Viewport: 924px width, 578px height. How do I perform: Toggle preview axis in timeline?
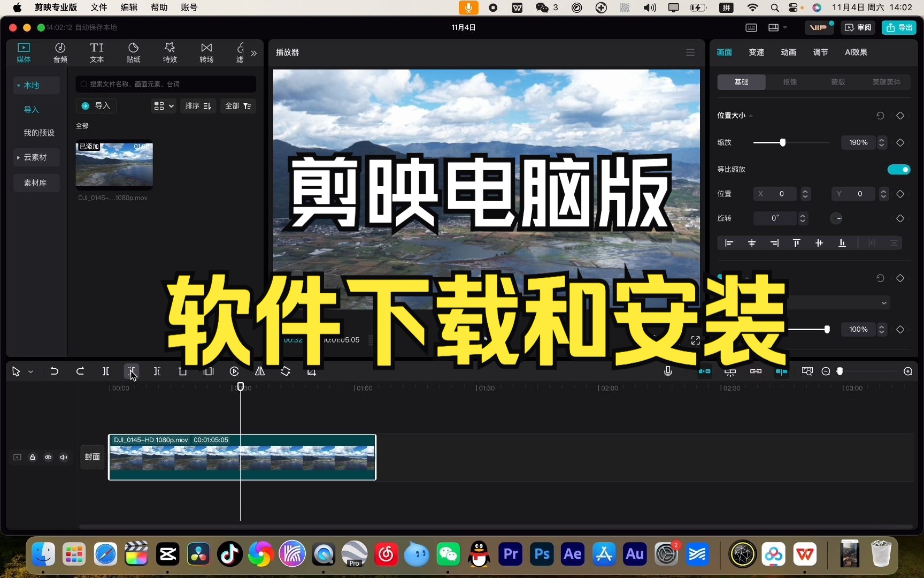coord(781,371)
